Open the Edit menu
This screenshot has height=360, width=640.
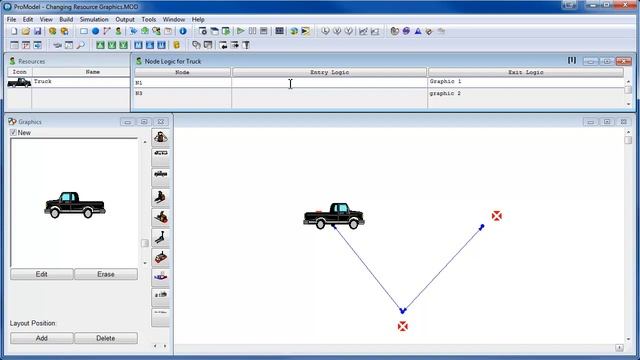click(28, 19)
